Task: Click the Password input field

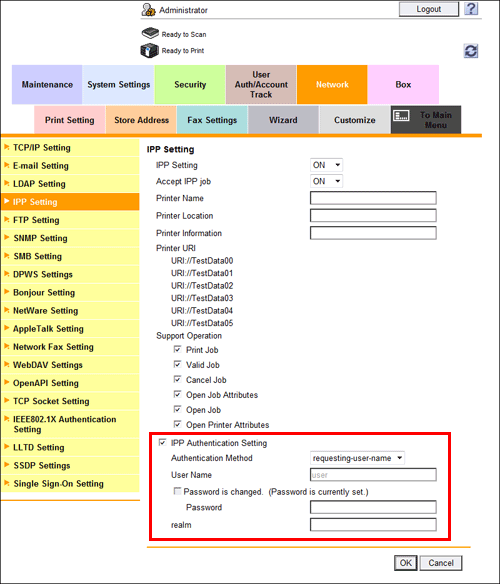Action: point(373,507)
